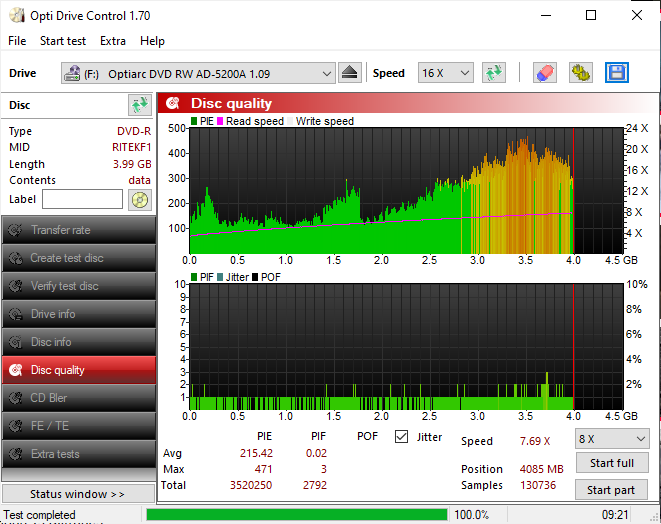This screenshot has width=661, height=524.
Task: Click the Position value 4085 MB
Action: (542, 469)
